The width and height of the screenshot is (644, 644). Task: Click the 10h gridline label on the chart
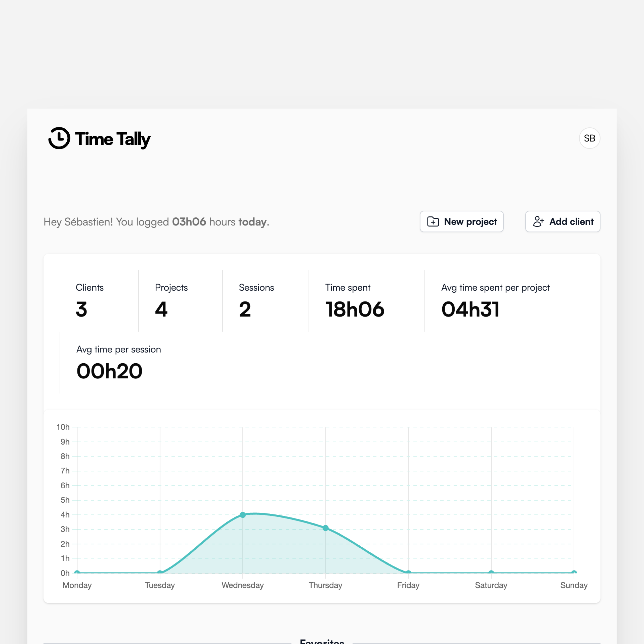[x=63, y=427]
